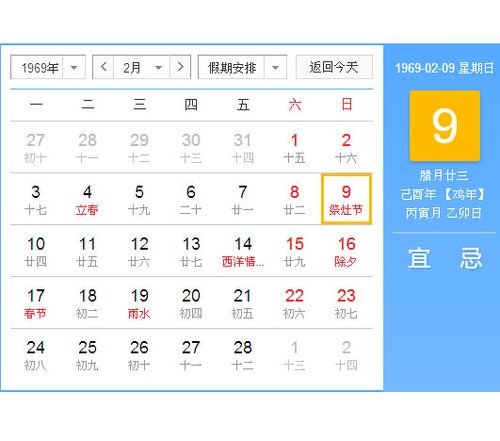The image size is (500, 441).
Task: Open the 1969年 year dropdown
Action: [x=48, y=67]
